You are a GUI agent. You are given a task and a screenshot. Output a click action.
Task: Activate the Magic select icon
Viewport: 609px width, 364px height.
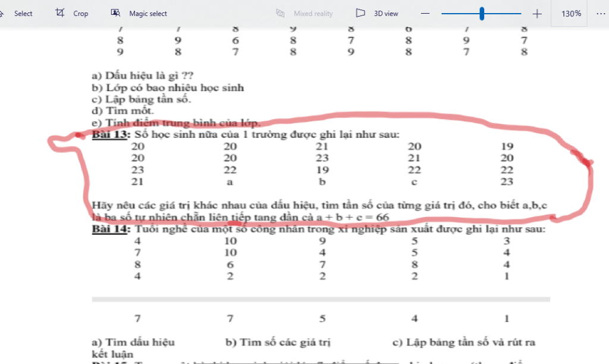coord(115,13)
